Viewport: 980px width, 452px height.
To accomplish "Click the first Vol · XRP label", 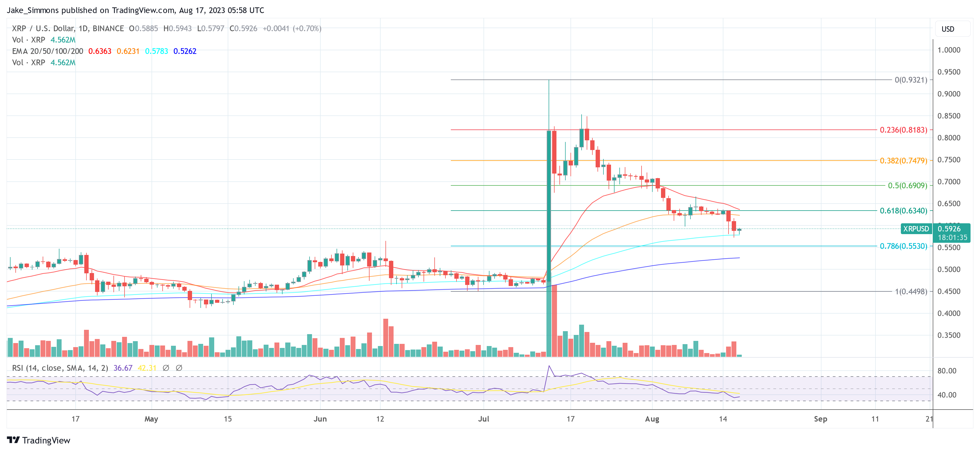I will (29, 39).
